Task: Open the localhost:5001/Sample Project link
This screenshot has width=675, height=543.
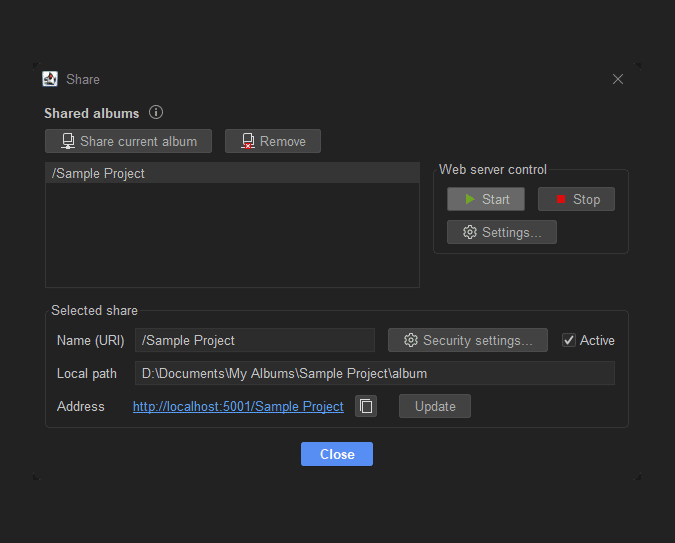Action: (x=238, y=406)
